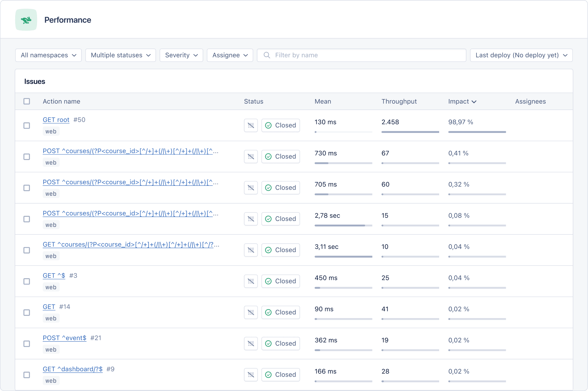Check the checkbox for the 705 ms row
The image size is (588, 391).
[x=27, y=188]
